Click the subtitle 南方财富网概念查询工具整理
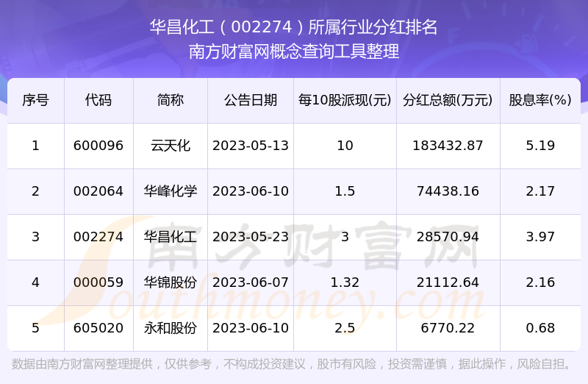Image resolution: width=588 pixels, height=384 pixels. 293,51
